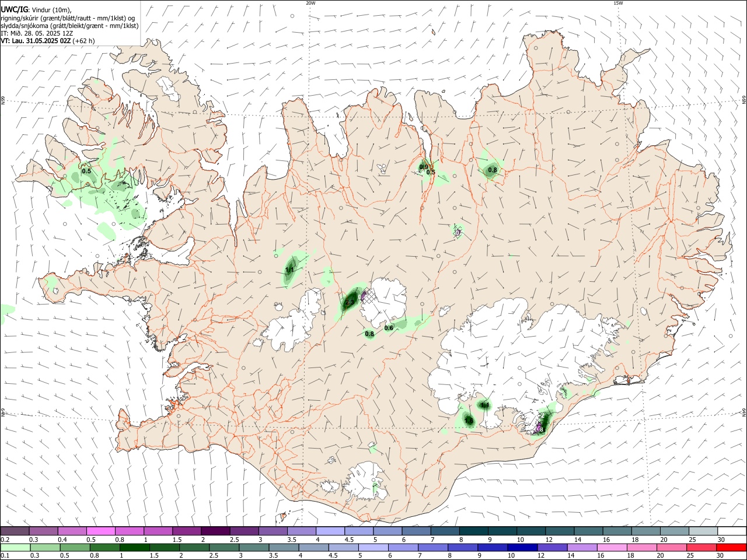This screenshot has width=747, height=560.
Task: Select the dark teal 8–9 swatch, upper legend row
Action: point(473,531)
